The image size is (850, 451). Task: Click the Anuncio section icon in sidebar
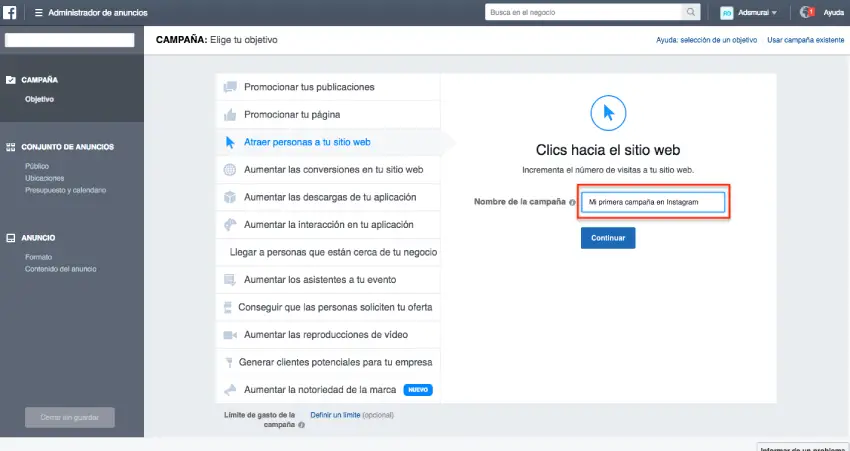click(10, 238)
